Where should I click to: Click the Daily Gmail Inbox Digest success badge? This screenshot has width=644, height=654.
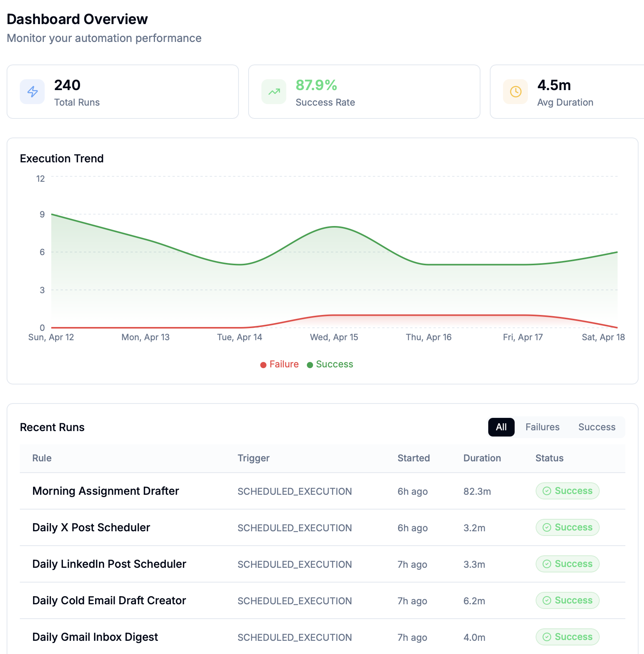point(567,637)
